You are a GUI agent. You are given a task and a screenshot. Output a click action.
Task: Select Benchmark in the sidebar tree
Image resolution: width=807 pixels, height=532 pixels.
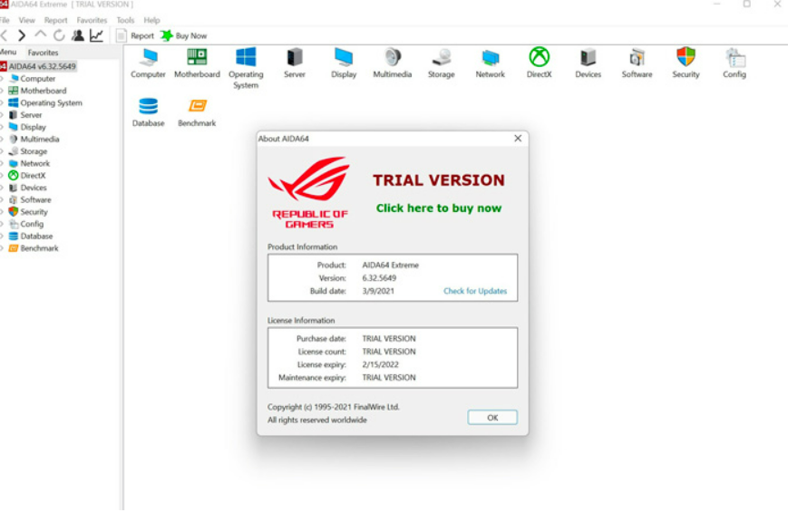pos(39,248)
